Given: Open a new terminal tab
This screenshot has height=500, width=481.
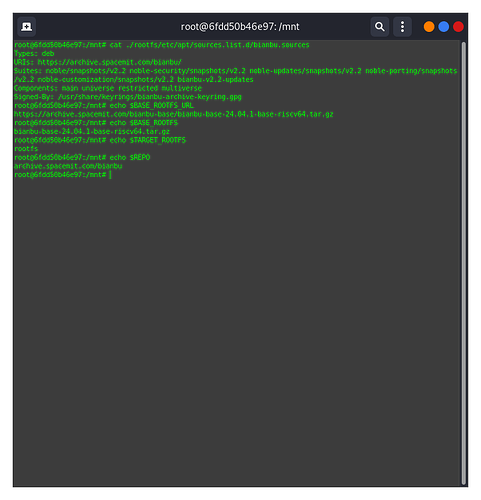Looking at the screenshot, I should click(x=26, y=27).
